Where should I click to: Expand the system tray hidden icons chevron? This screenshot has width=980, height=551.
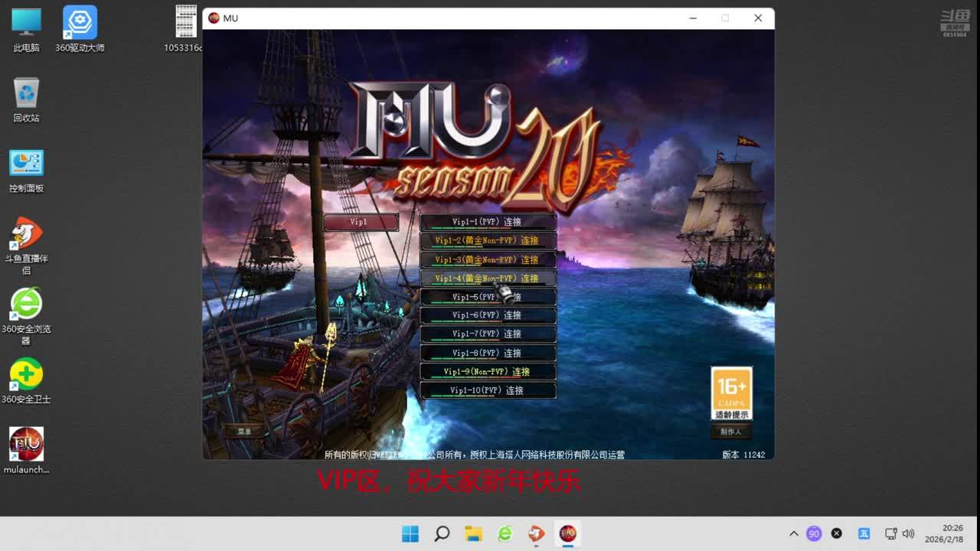(x=794, y=533)
